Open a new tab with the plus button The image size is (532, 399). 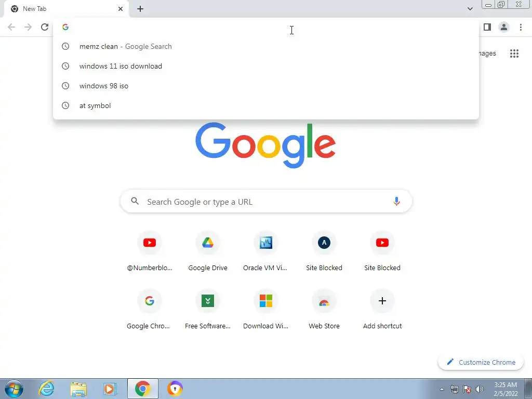pos(140,9)
